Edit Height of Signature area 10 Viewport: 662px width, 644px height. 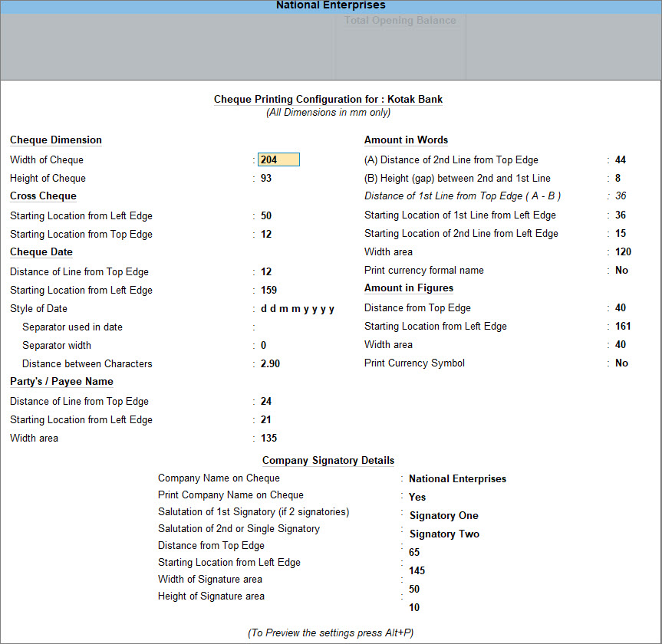tap(414, 608)
